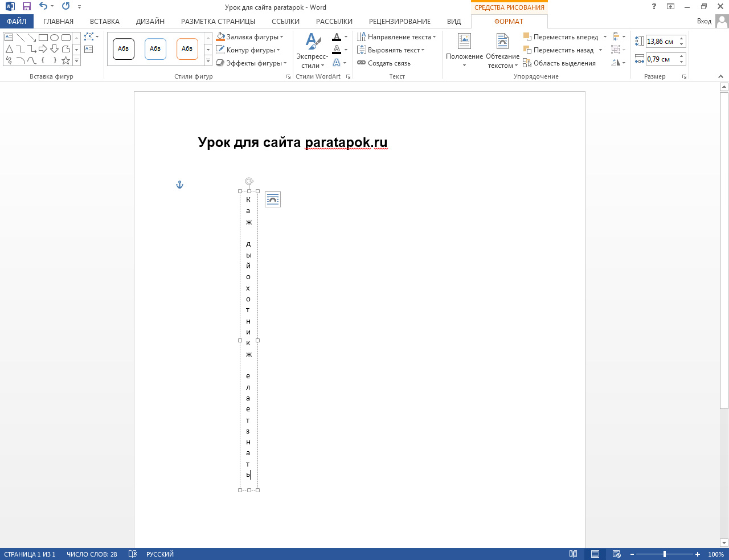Click Вход sign-in link

coord(704,22)
